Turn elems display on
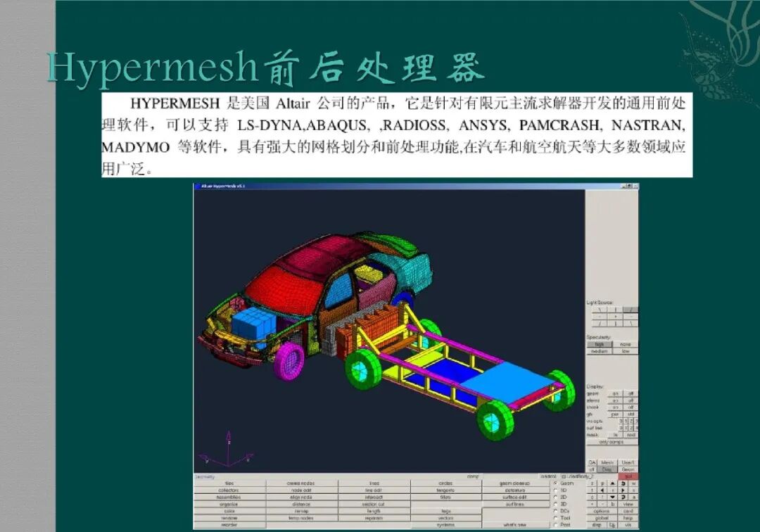Screen dimensions: 760x532 point(615,400)
